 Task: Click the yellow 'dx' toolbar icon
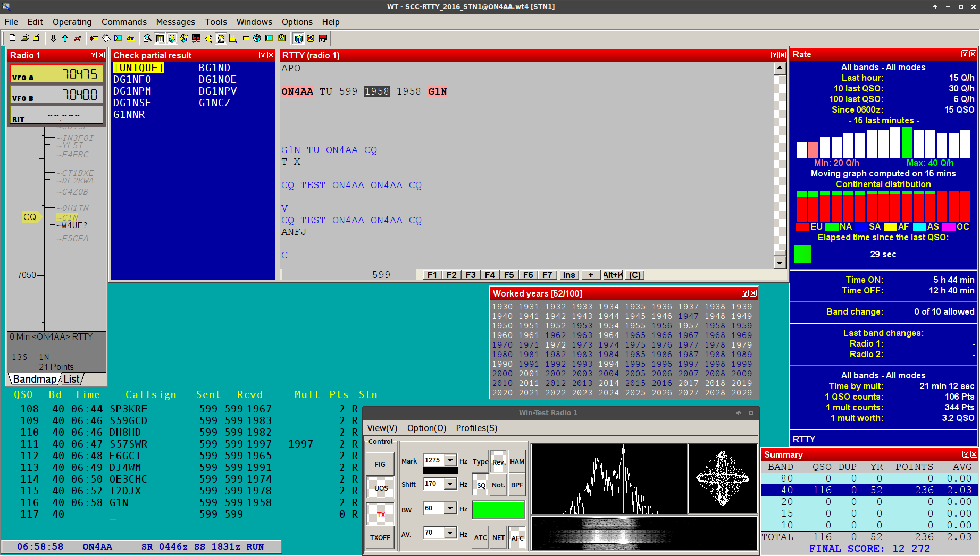click(x=130, y=38)
